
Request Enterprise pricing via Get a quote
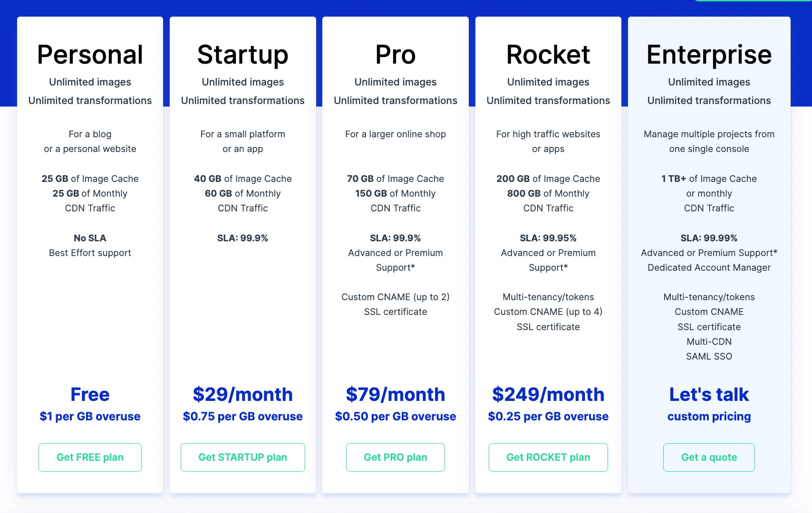(x=709, y=457)
